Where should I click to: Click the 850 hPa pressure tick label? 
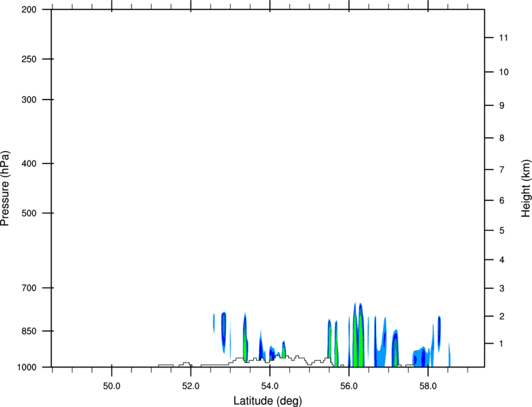(29, 331)
